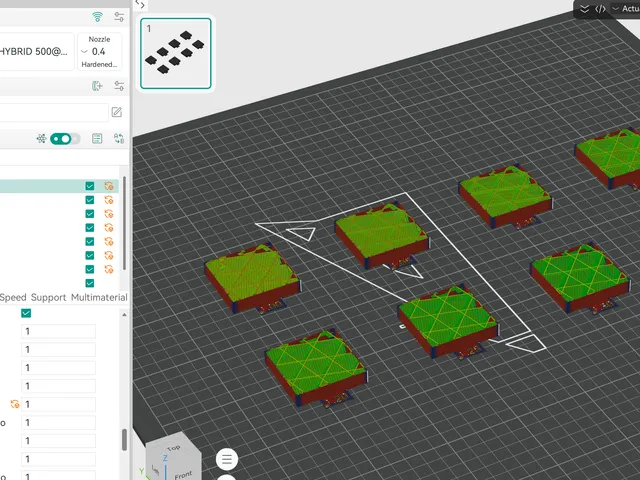Click the orange reset icon beside value field

click(x=15, y=404)
